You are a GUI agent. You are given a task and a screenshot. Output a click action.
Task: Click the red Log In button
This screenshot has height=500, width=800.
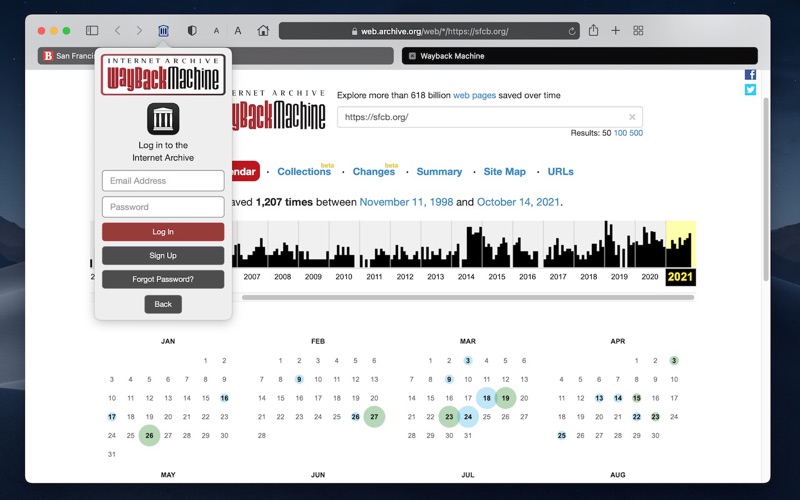163,232
